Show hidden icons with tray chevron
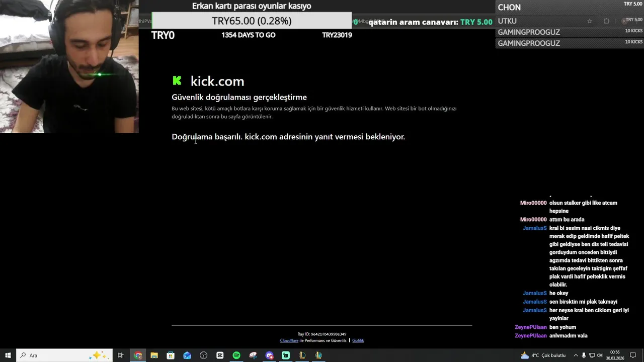This screenshot has width=644, height=362. (x=576, y=355)
